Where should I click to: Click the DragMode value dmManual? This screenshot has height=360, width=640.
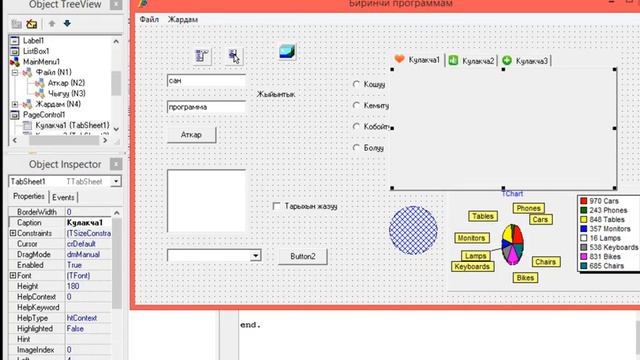(x=88, y=254)
